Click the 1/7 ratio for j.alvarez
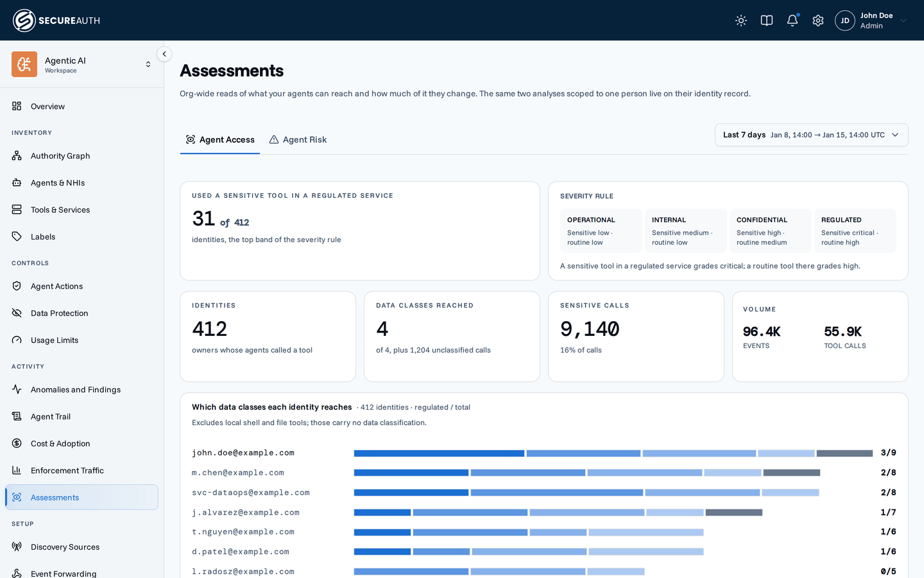Screen dimensions: 924x578 [x=888, y=512]
